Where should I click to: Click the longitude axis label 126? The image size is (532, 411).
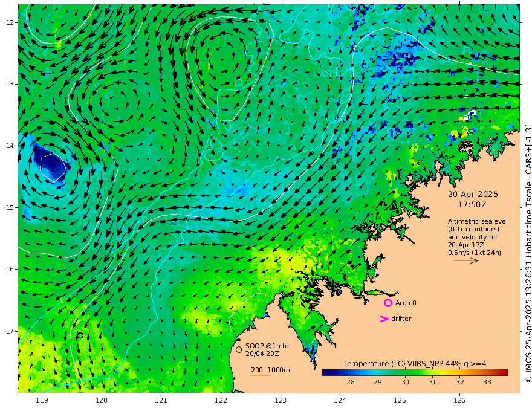tap(459, 401)
